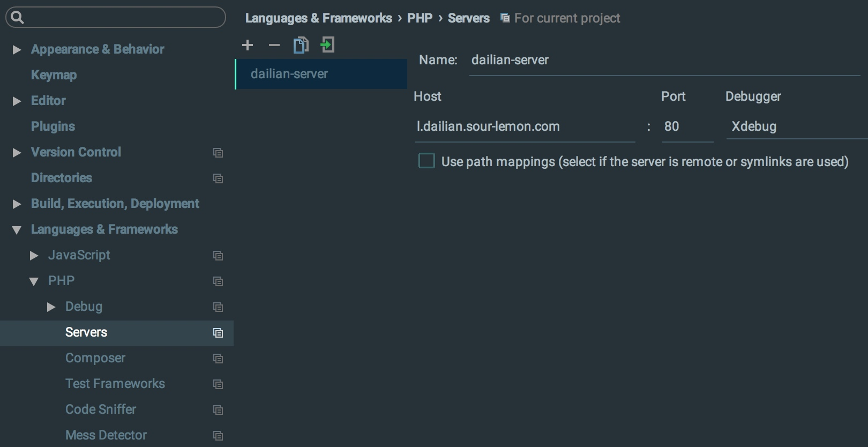The width and height of the screenshot is (868, 447).
Task: Expand the Debug node
Action: point(51,307)
